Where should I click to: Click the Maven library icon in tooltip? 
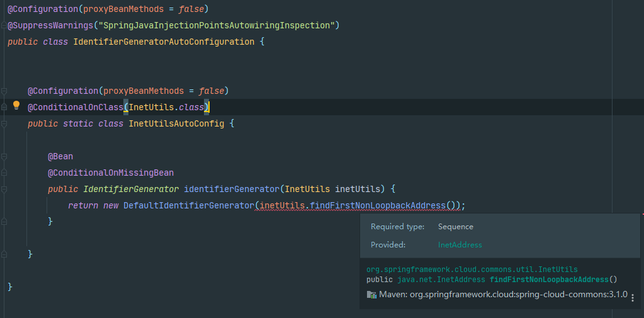[371, 295]
